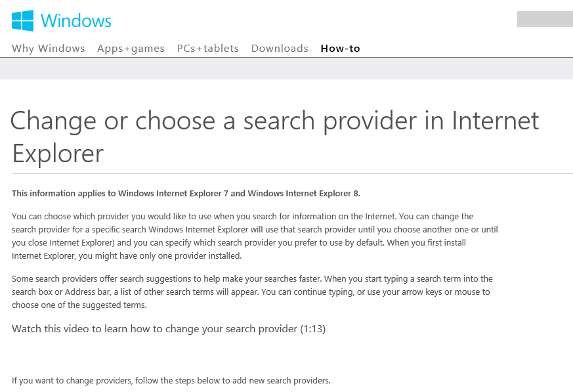Click the paragraph starting 'Some search providers offer'

[x=252, y=292]
